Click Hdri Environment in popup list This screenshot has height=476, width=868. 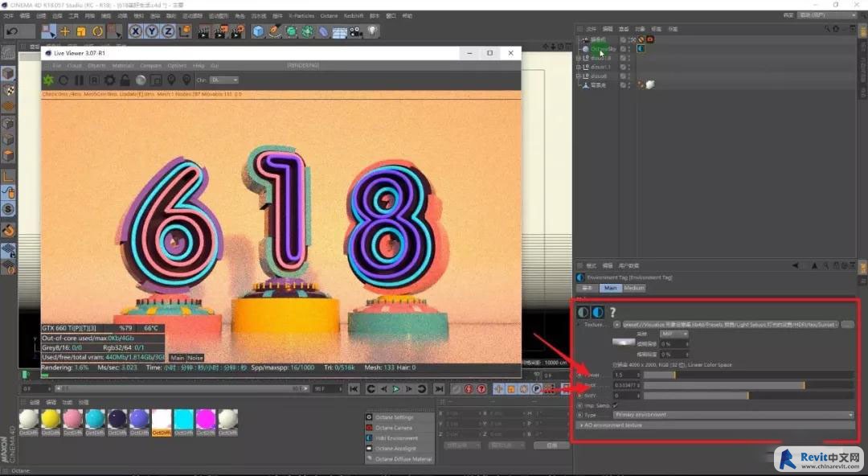click(396, 438)
